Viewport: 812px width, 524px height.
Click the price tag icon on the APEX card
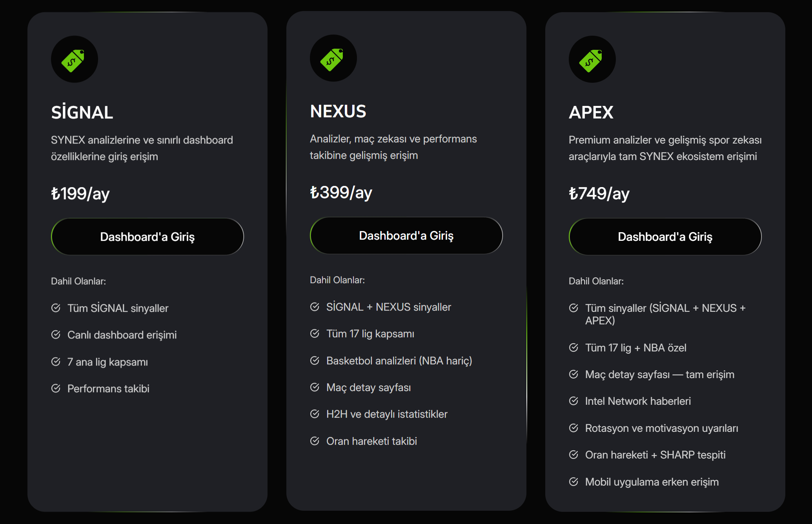[592, 60]
